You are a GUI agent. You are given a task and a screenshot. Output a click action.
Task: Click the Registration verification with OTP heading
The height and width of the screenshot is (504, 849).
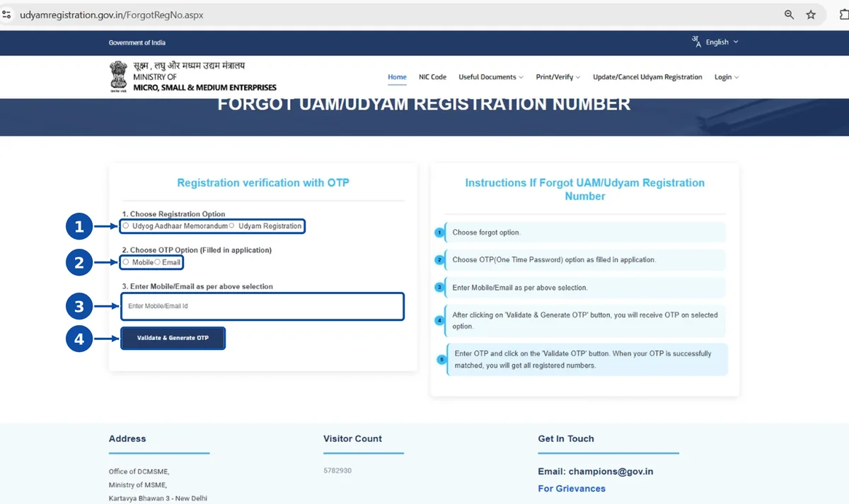click(x=263, y=182)
